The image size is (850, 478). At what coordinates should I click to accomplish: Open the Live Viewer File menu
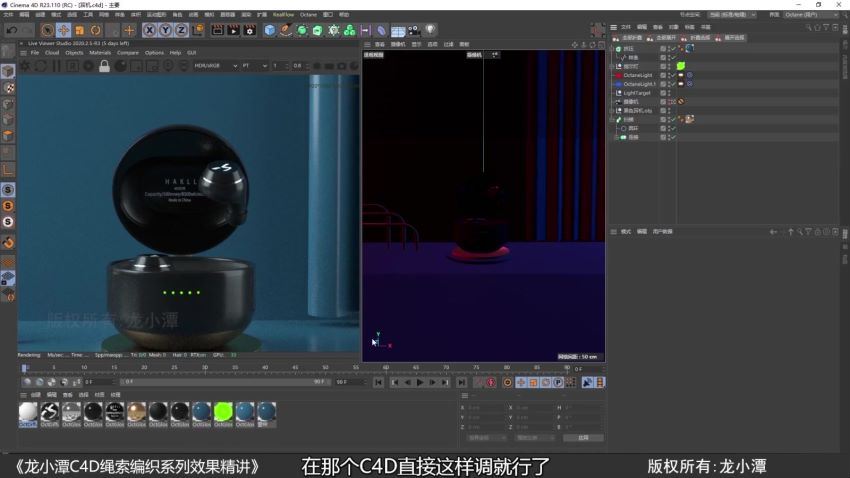(35, 53)
